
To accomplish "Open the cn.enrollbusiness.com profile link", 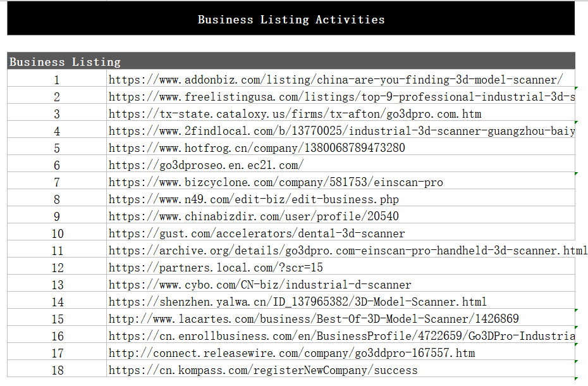I will [x=341, y=336].
